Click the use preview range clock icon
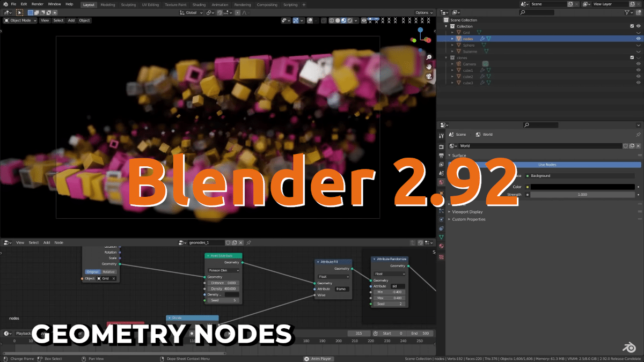The image size is (644, 362). [x=376, y=333]
